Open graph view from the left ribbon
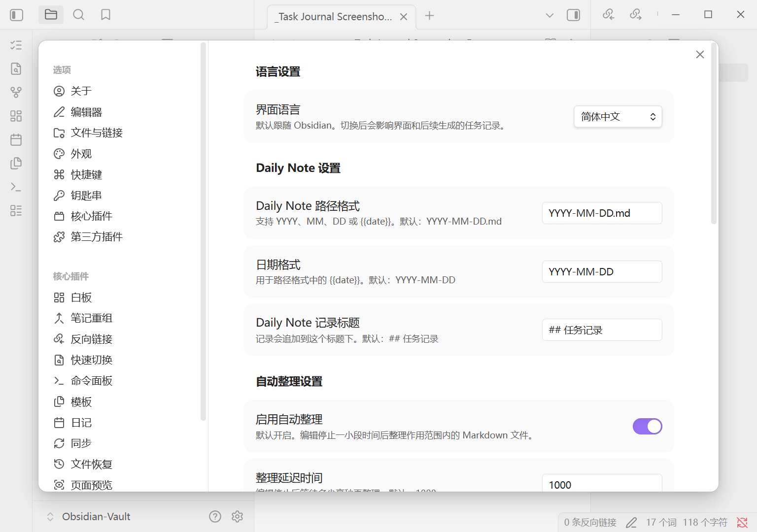This screenshot has height=532, width=757. (16, 92)
